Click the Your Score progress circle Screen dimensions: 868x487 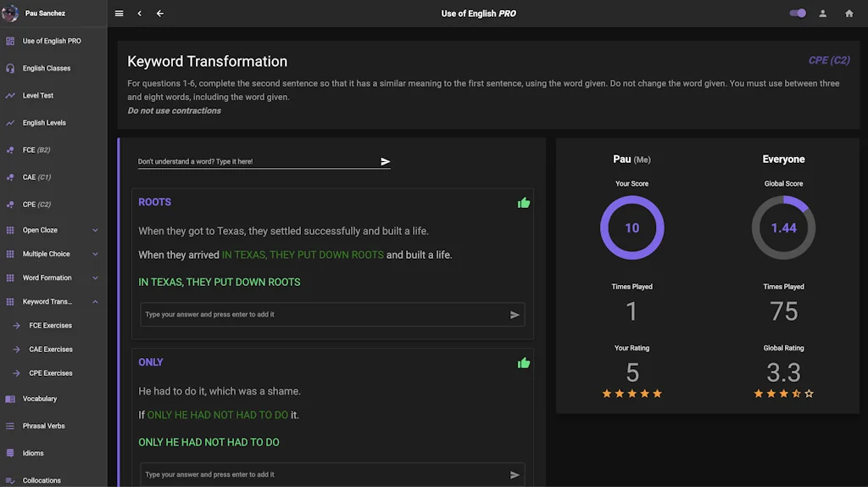click(632, 227)
